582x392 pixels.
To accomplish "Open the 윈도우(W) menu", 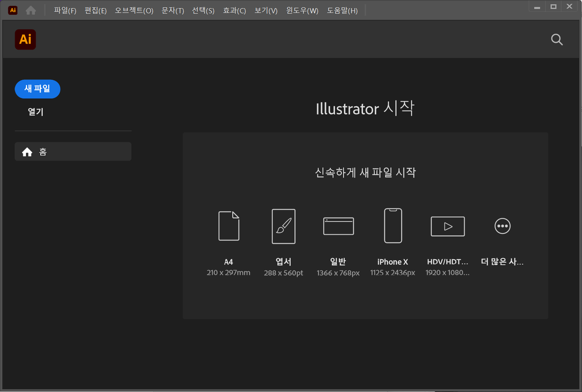I will (302, 10).
